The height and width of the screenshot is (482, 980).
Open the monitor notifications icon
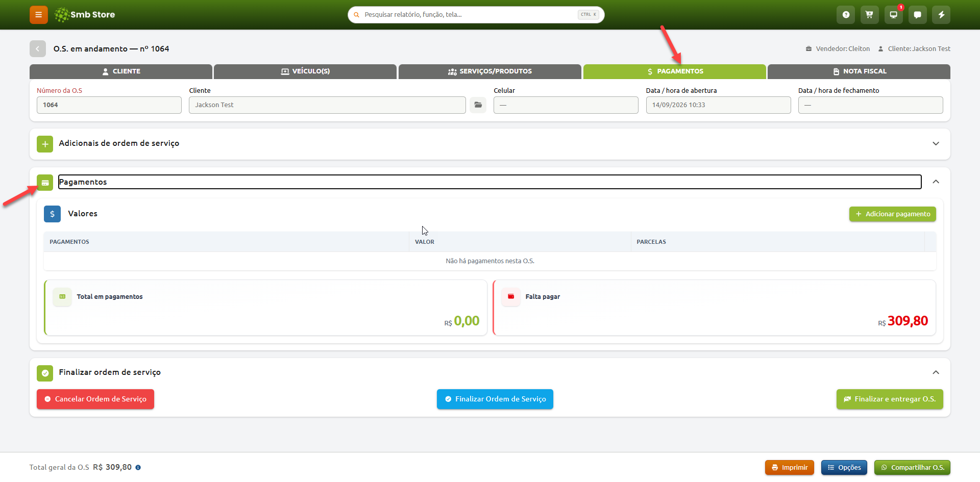point(893,15)
